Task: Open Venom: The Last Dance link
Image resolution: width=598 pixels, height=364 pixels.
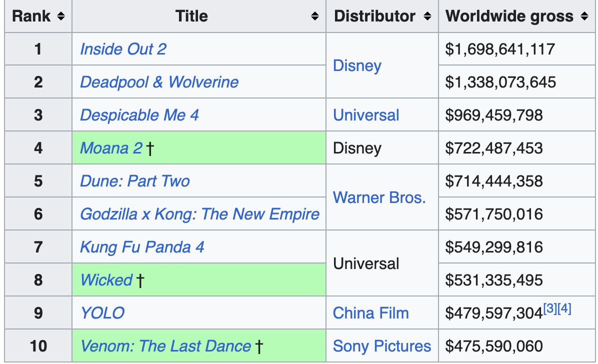Action: pyautogui.click(x=166, y=346)
